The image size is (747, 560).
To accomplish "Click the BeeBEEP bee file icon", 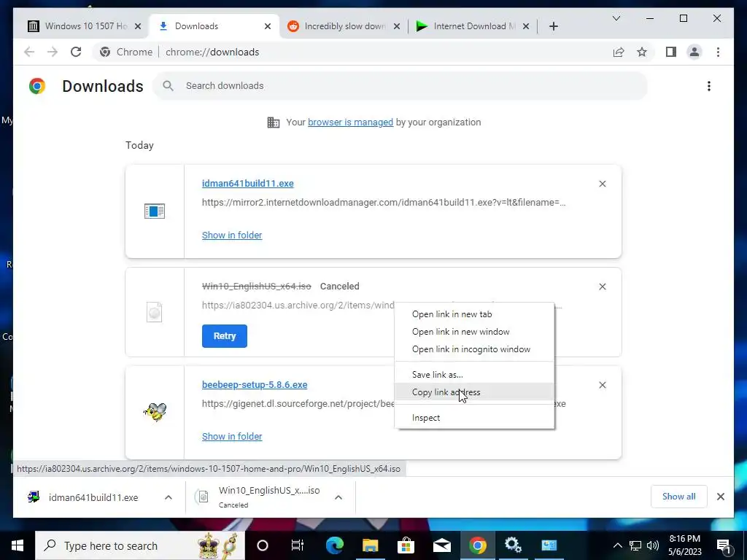I will pyautogui.click(x=155, y=412).
